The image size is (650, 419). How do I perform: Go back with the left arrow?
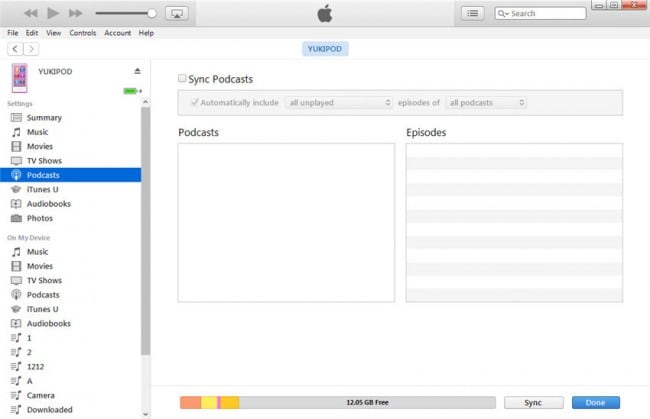[15, 49]
